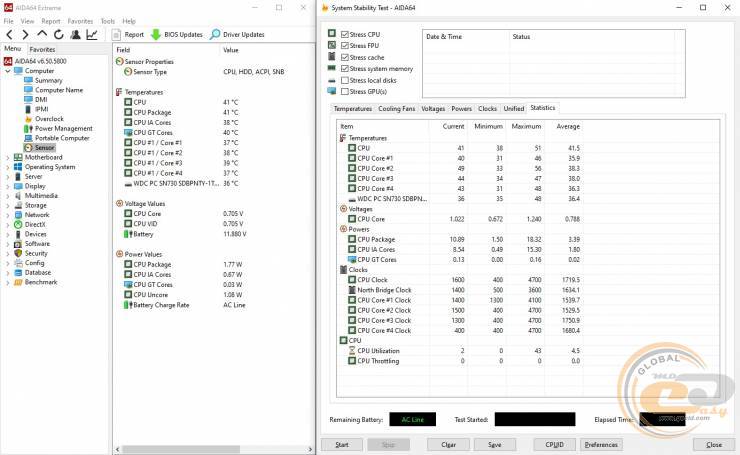The height and width of the screenshot is (455, 740).
Task: Click the user profile toolbar icon
Action: (x=75, y=34)
